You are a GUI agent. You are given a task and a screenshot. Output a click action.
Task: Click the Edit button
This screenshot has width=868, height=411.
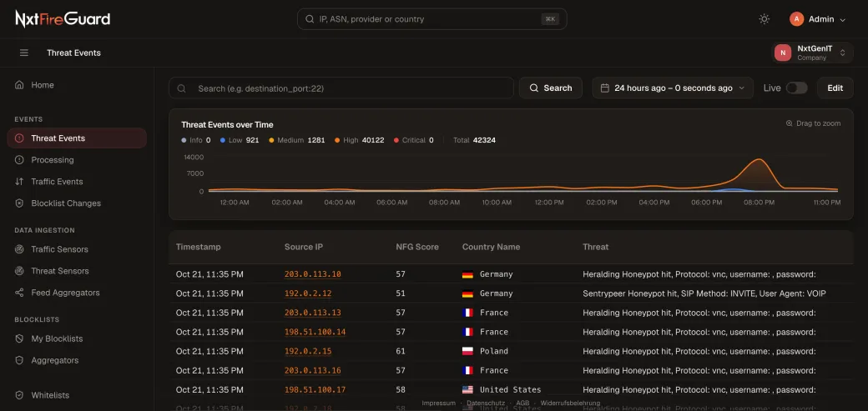pyautogui.click(x=835, y=88)
